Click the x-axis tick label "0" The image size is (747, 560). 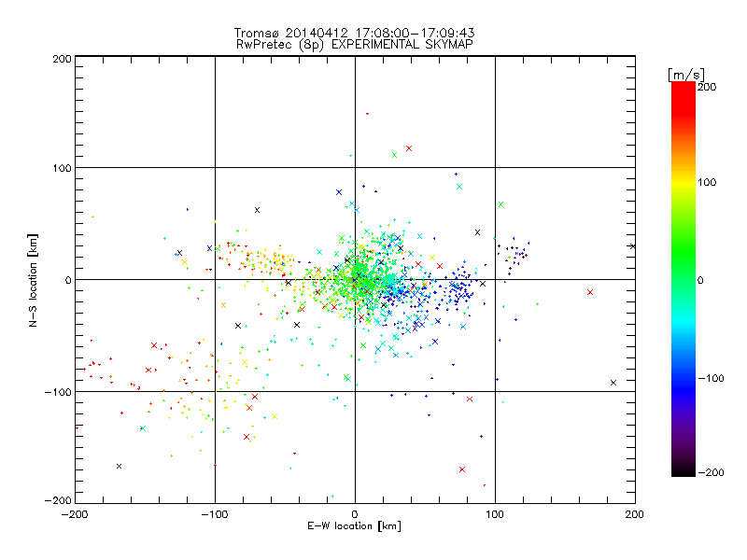(355, 514)
